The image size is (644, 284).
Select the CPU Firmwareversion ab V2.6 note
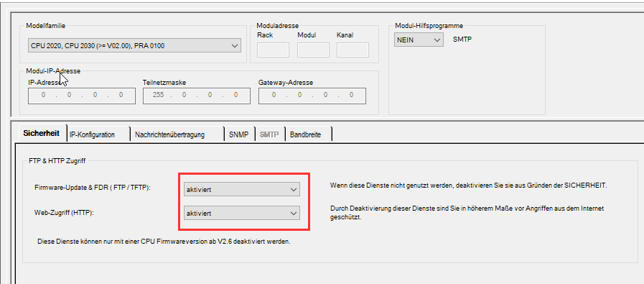164,242
